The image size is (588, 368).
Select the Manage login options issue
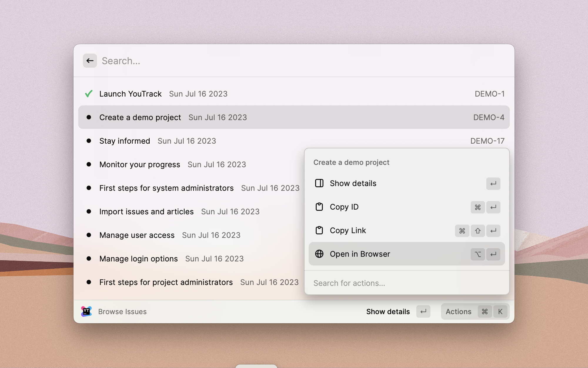click(191, 258)
